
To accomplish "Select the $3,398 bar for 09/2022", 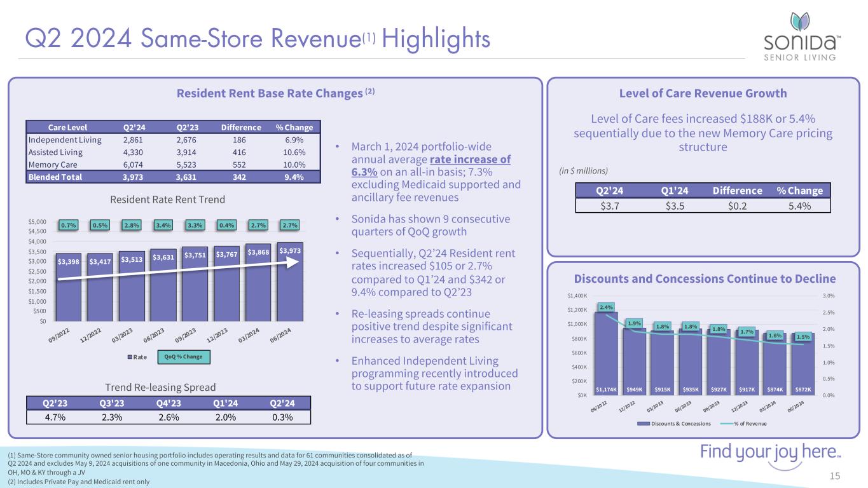I will (x=69, y=290).
